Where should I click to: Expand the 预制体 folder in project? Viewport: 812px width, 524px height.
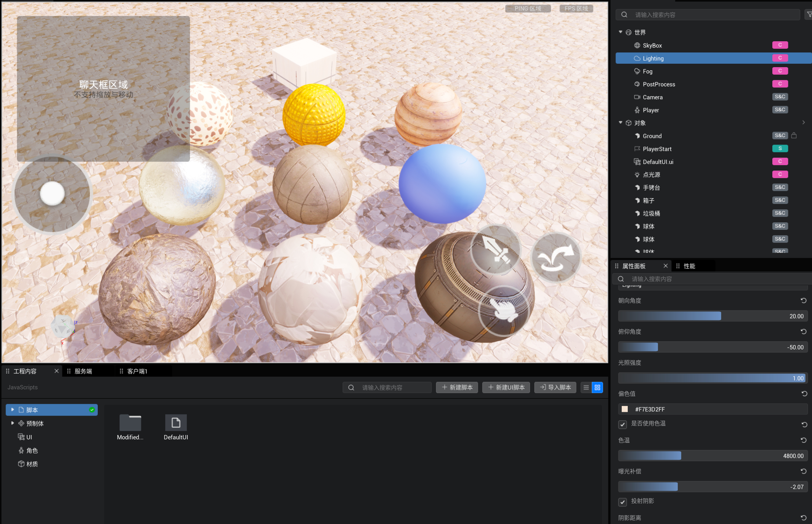click(12, 423)
